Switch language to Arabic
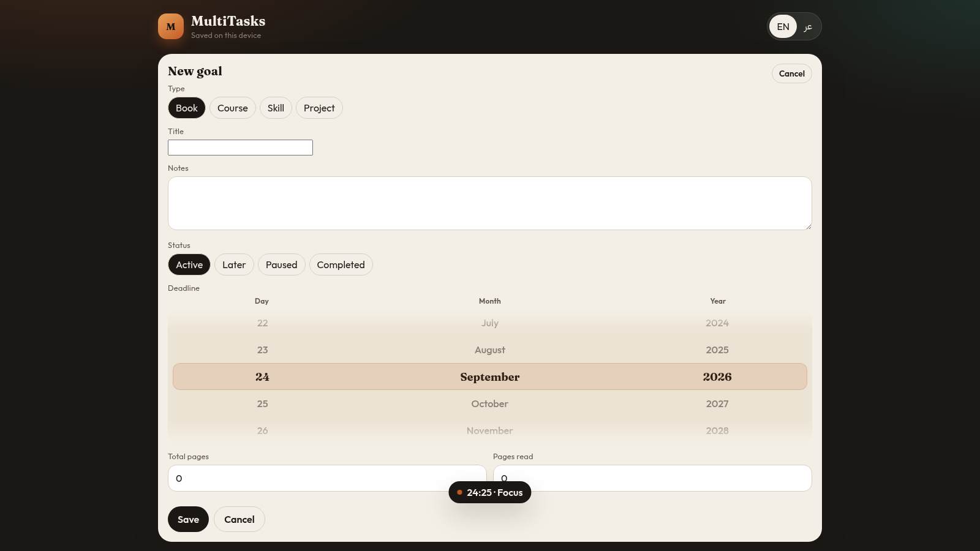 [808, 26]
